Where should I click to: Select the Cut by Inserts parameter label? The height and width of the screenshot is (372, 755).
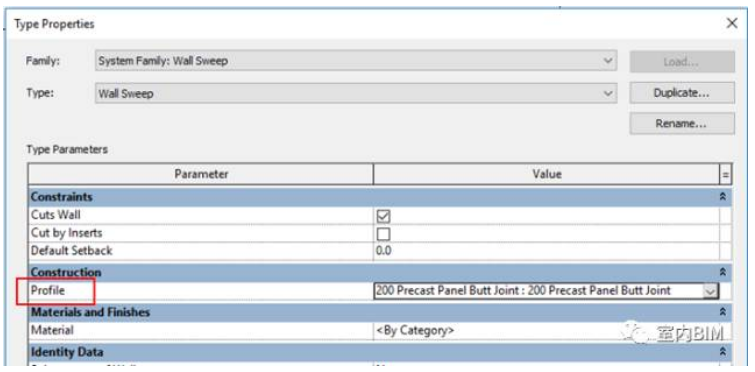tap(66, 232)
